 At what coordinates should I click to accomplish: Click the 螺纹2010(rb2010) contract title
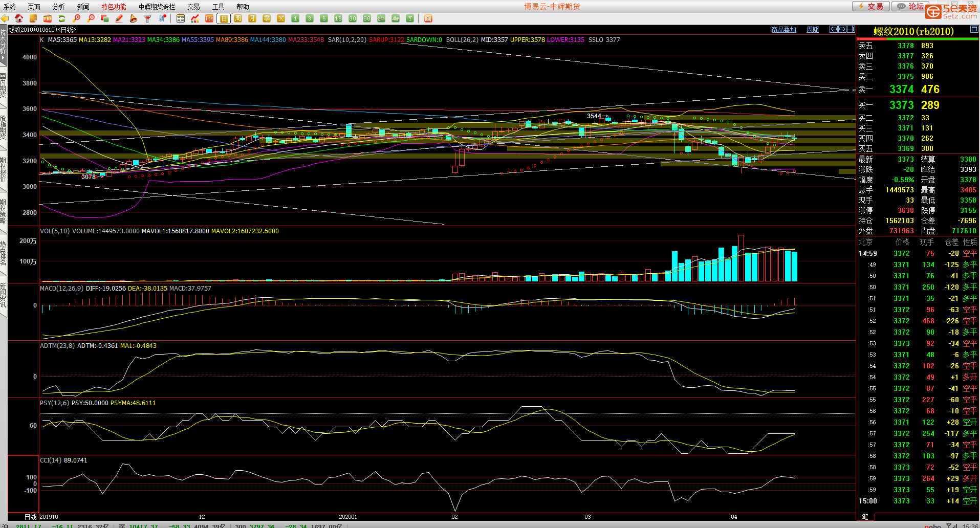(x=913, y=31)
